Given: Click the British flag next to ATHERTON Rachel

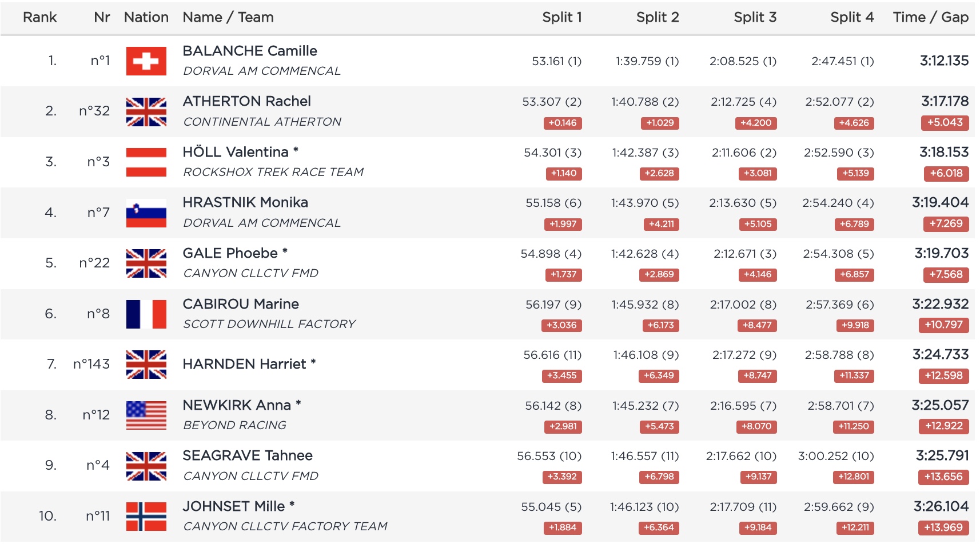Looking at the screenshot, I should point(146,111).
